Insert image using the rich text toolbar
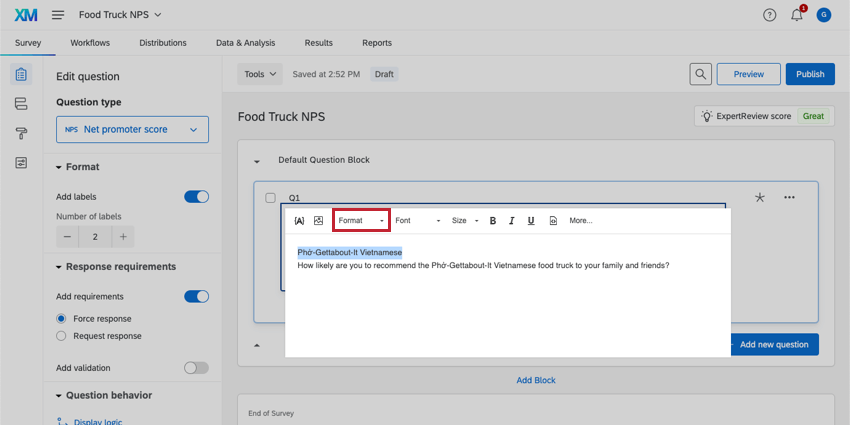Viewport: 850px width, 425px height. tap(318, 220)
